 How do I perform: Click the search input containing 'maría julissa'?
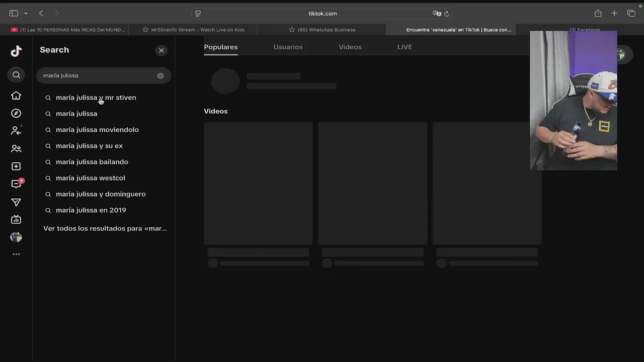(x=104, y=75)
